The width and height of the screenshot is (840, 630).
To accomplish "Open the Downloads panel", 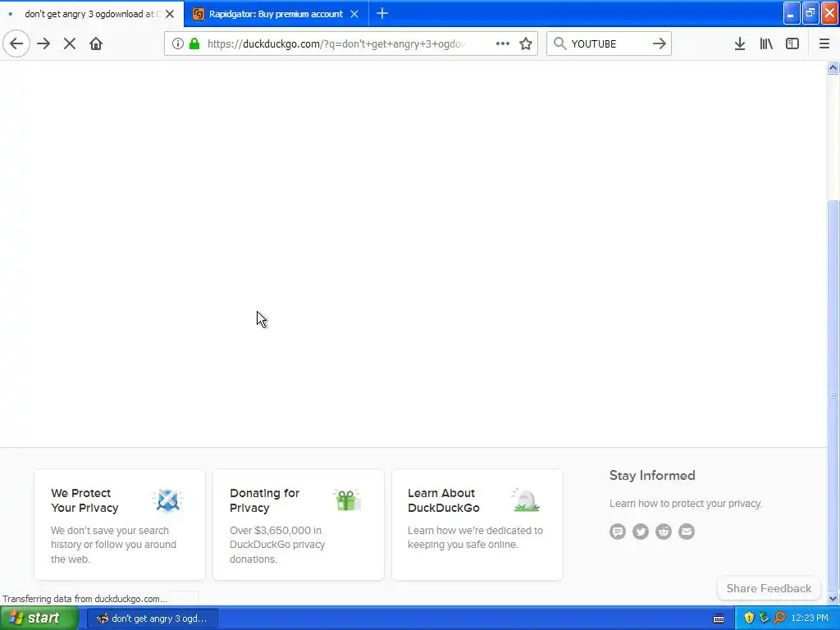I will (x=740, y=44).
